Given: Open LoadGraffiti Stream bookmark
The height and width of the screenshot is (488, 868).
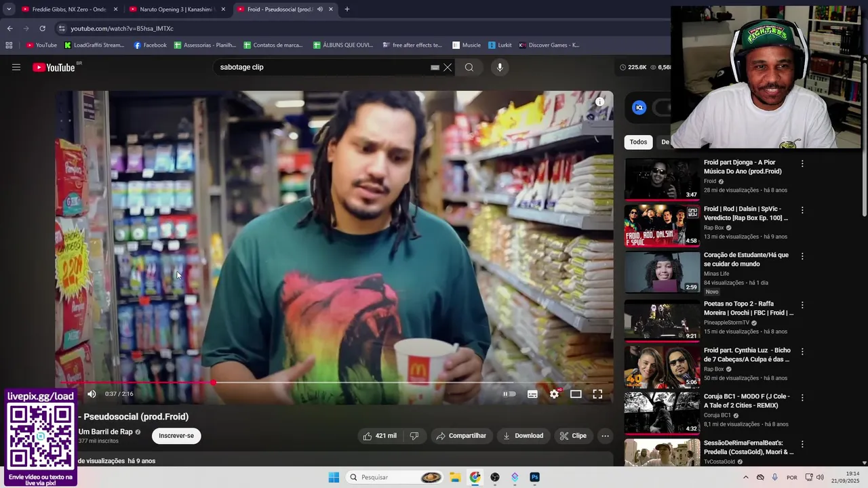Looking at the screenshot, I should 94,45.
